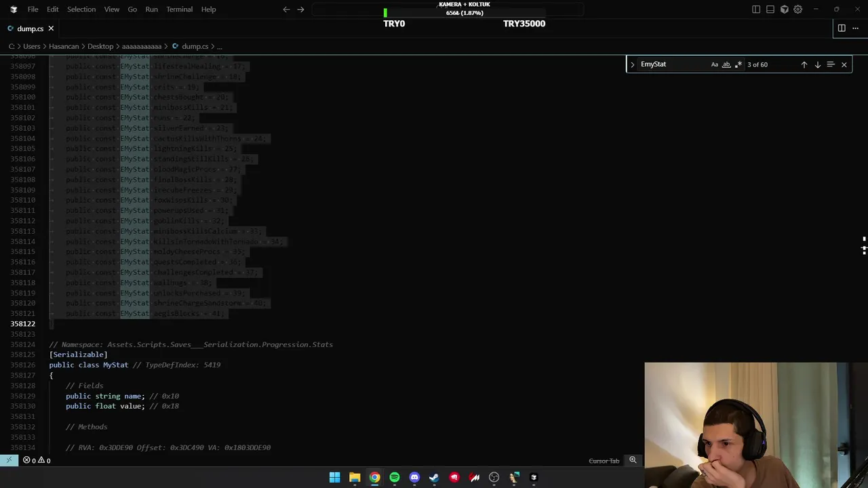Open the View menu

tap(112, 9)
